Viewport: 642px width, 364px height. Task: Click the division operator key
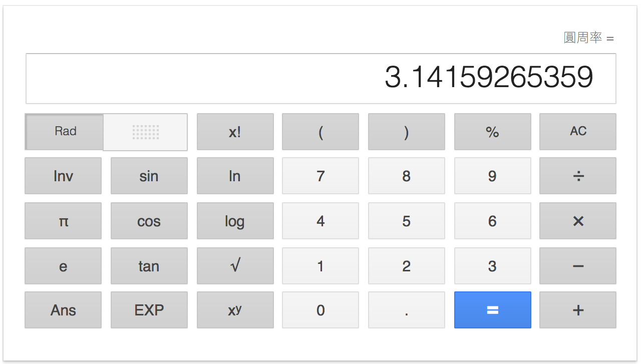pos(577,176)
